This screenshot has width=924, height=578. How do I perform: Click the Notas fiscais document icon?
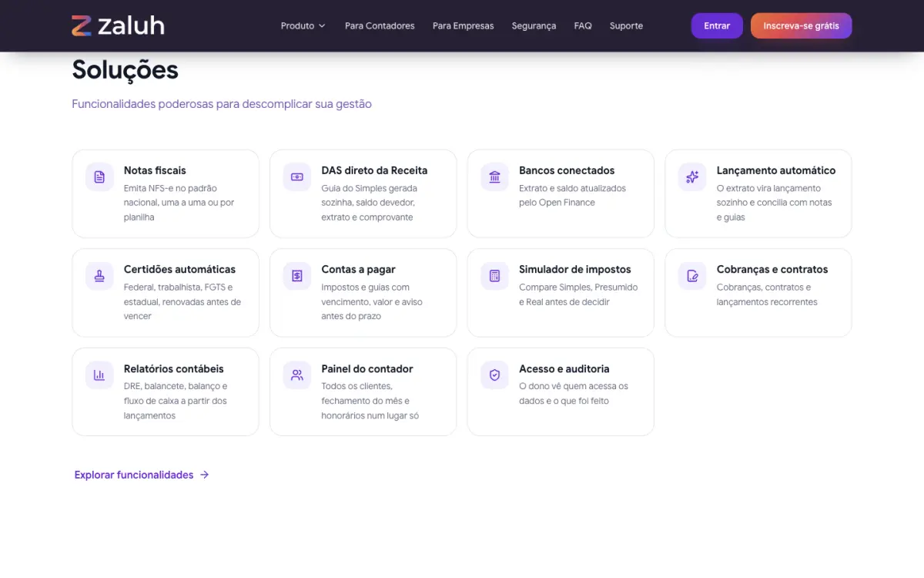pos(99,177)
